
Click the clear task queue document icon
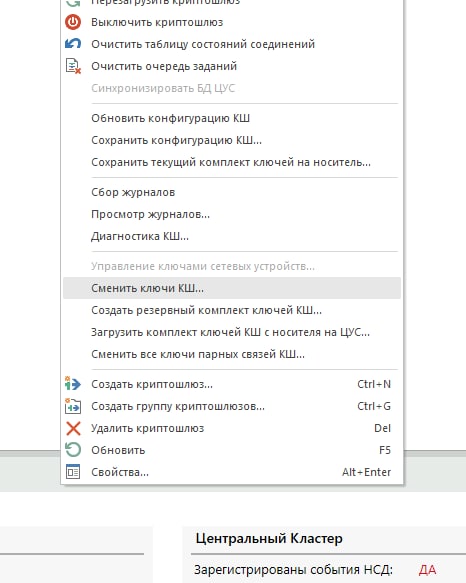[x=73, y=66]
